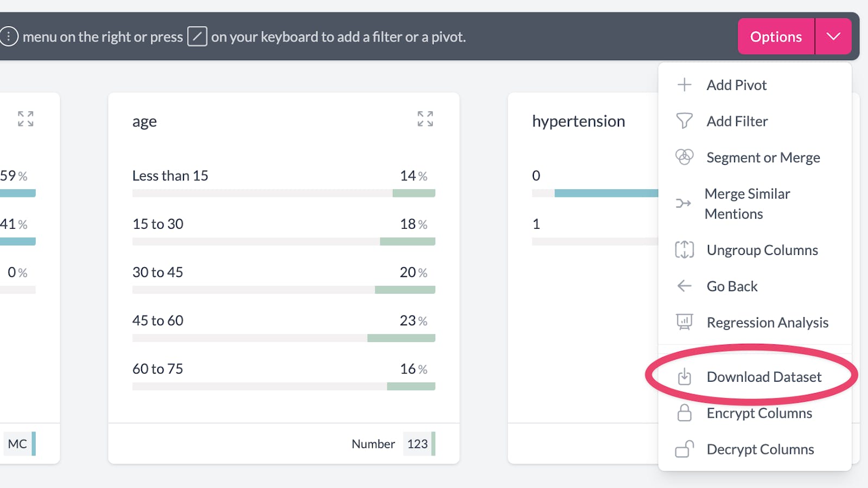Click the 45 to 60 percentage bar
Viewport: 868px width, 488px height.
[283, 338]
